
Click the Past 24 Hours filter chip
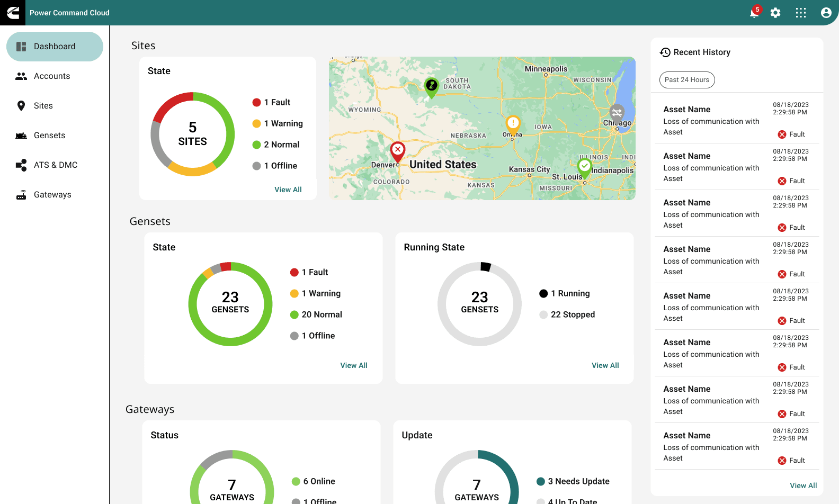pyautogui.click(x=687, y=80)
